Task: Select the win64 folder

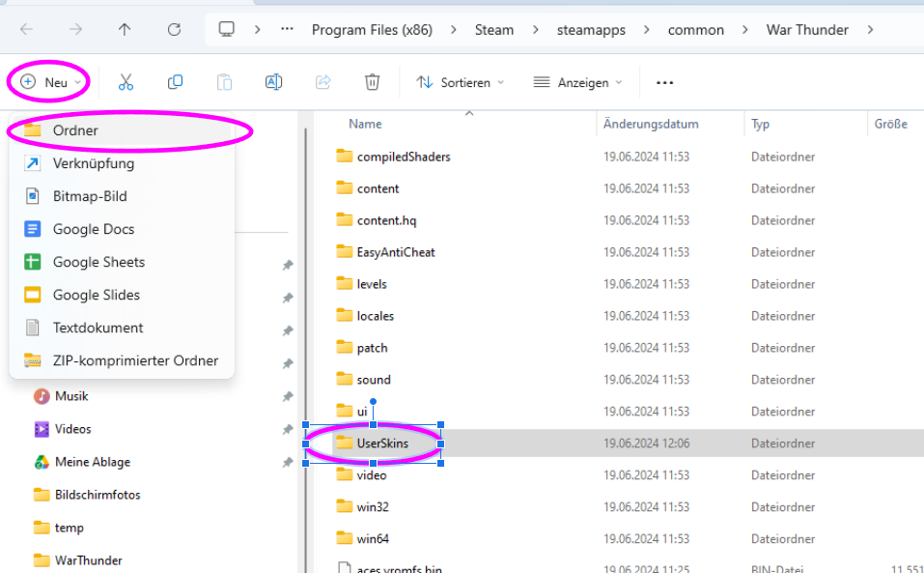Action: coord(373,539)
